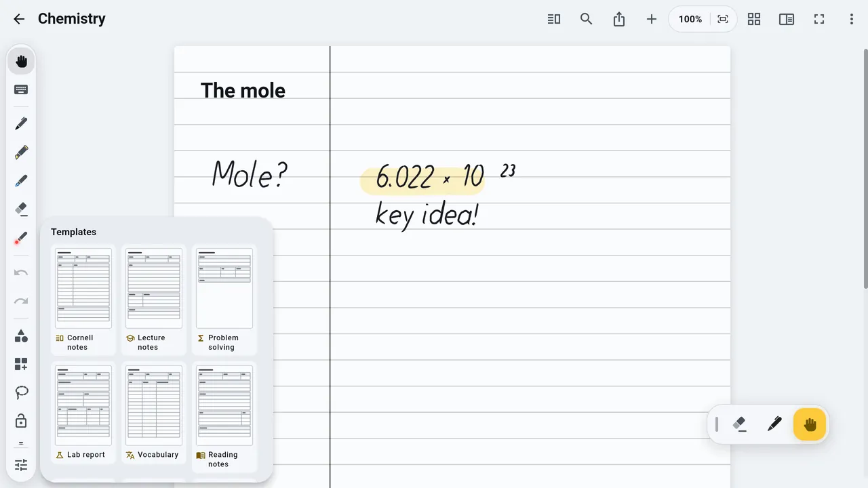
Task: Click the Chemistry notebook title
Action: (x=72, y=19)
